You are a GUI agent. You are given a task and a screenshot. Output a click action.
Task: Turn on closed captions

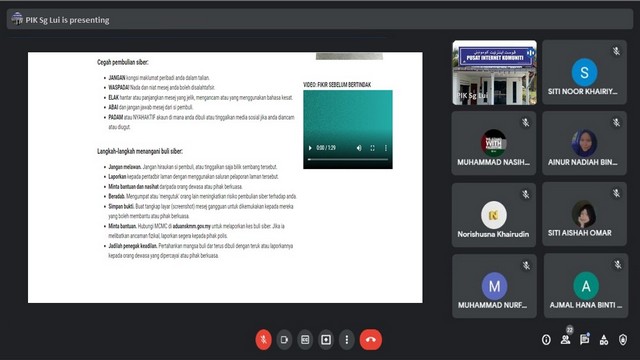click(305, 340)
